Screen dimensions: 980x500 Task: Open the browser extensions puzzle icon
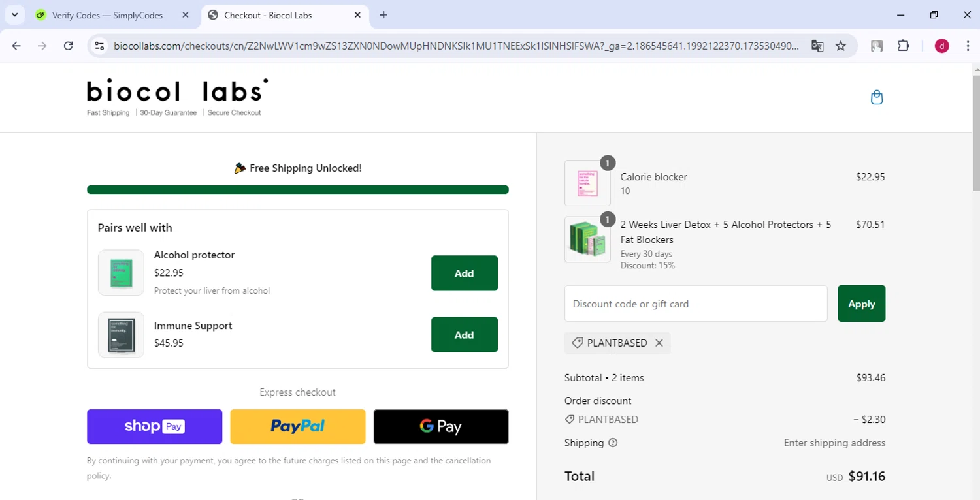coord(903,46)
